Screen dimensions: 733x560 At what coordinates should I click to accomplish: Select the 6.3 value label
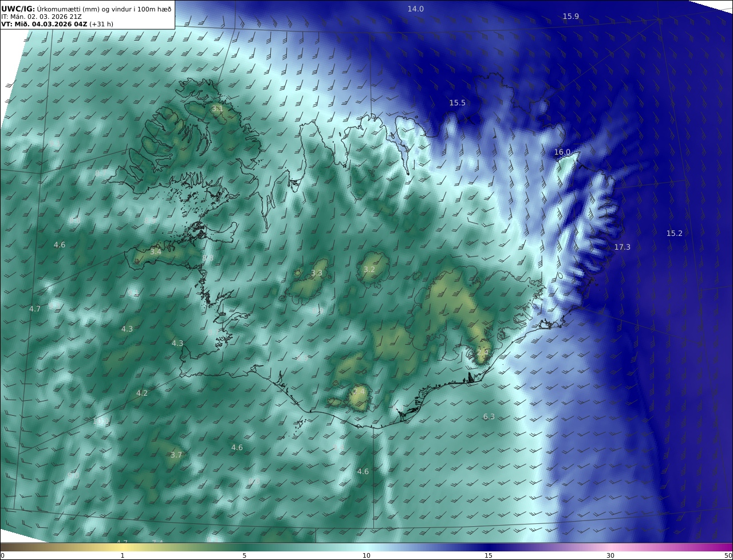click(488, 417)
